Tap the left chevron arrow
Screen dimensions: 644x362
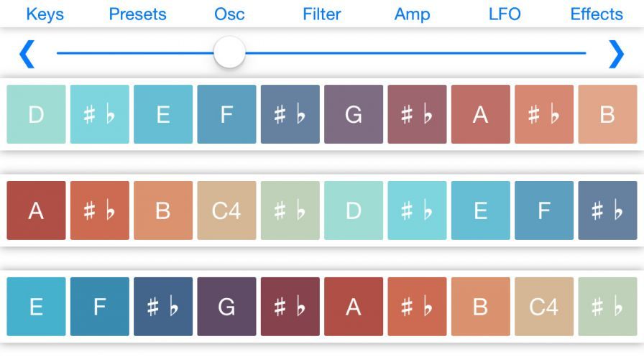27,54
